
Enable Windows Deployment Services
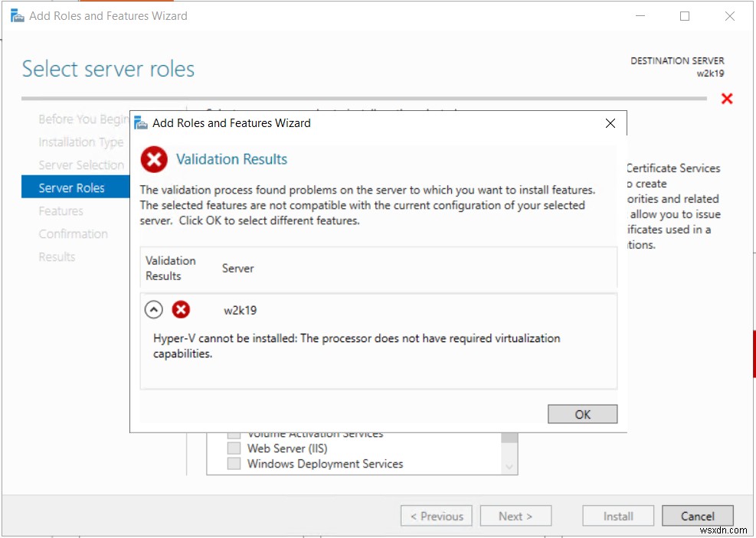point(232,464)
